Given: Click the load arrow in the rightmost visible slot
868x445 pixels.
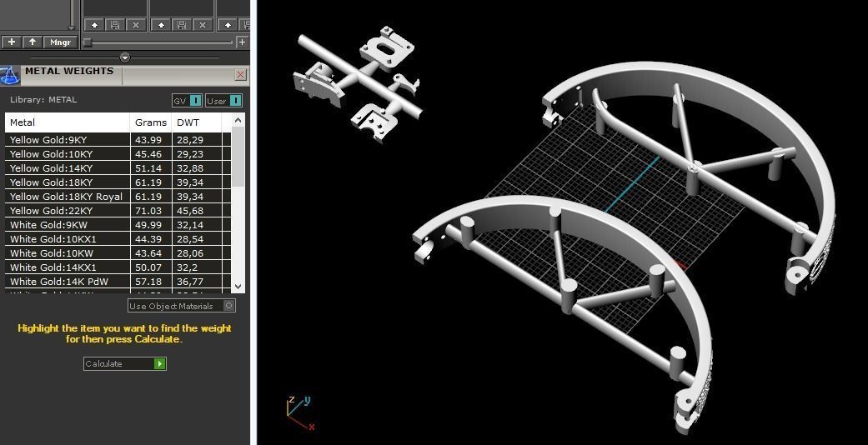Looking at the screenshot, I should coord(228,25).
